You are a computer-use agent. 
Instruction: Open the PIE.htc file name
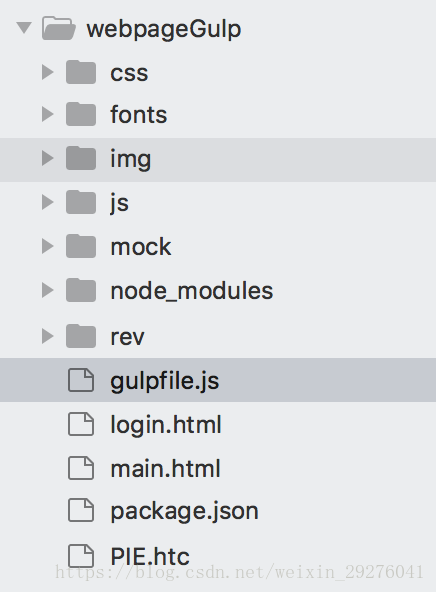[x=150, y=557]
